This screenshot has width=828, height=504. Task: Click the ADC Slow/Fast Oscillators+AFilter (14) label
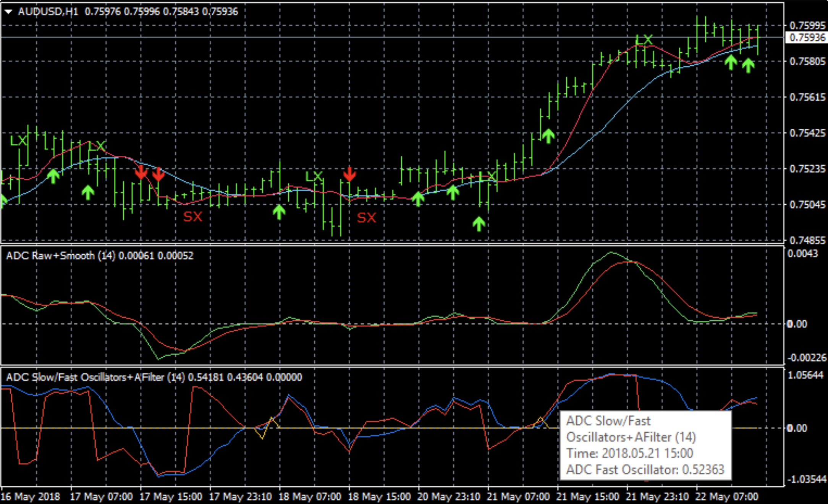(95, 377)
